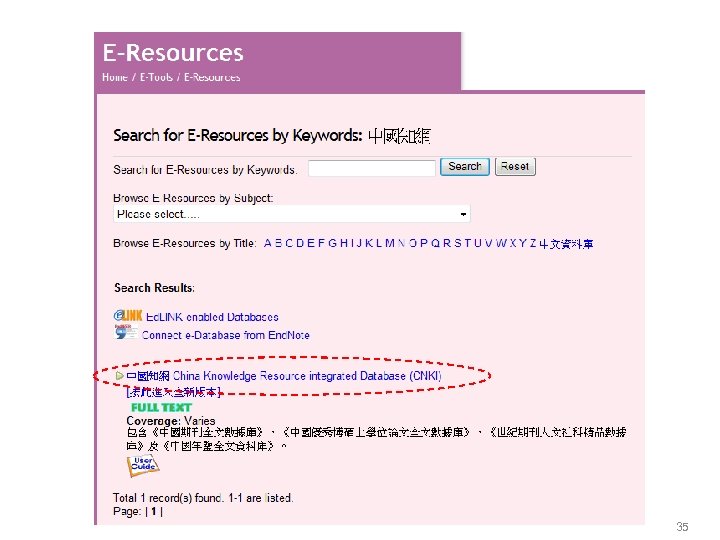Browse titles starting with A
720x540 pixels.
click(268, 243)
